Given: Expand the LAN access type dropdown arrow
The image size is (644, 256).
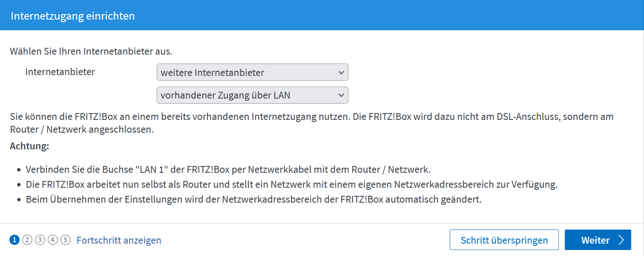Looking at the screenshot, I should [341, 96].
